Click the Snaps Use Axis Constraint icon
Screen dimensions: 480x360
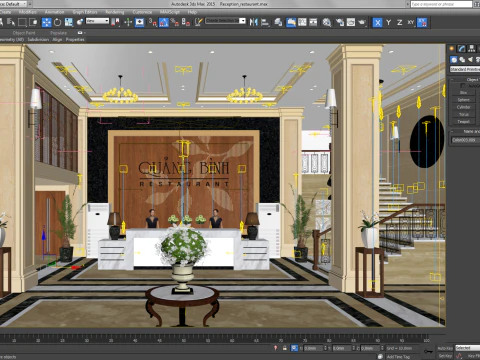click(422, 22)
